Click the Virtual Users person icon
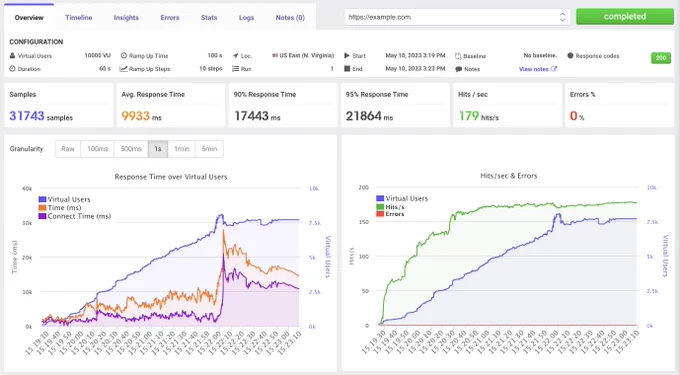Viewport: 680px width, 375px height. [12, 55]
